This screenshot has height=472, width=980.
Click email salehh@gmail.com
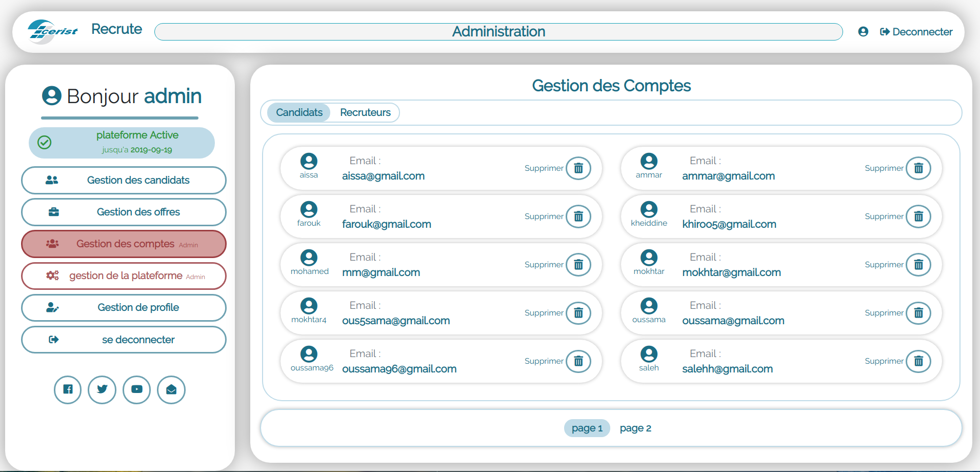[x=727, y=369]
